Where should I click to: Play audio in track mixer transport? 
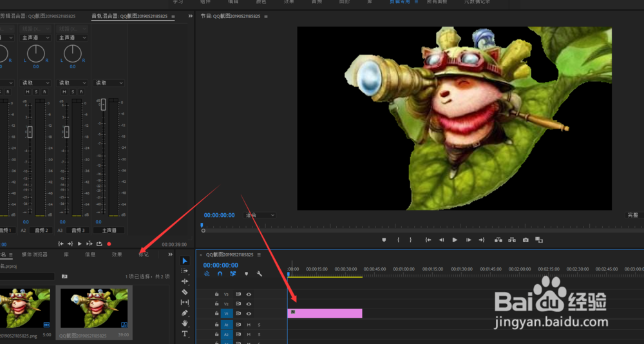tap(80, 244)
